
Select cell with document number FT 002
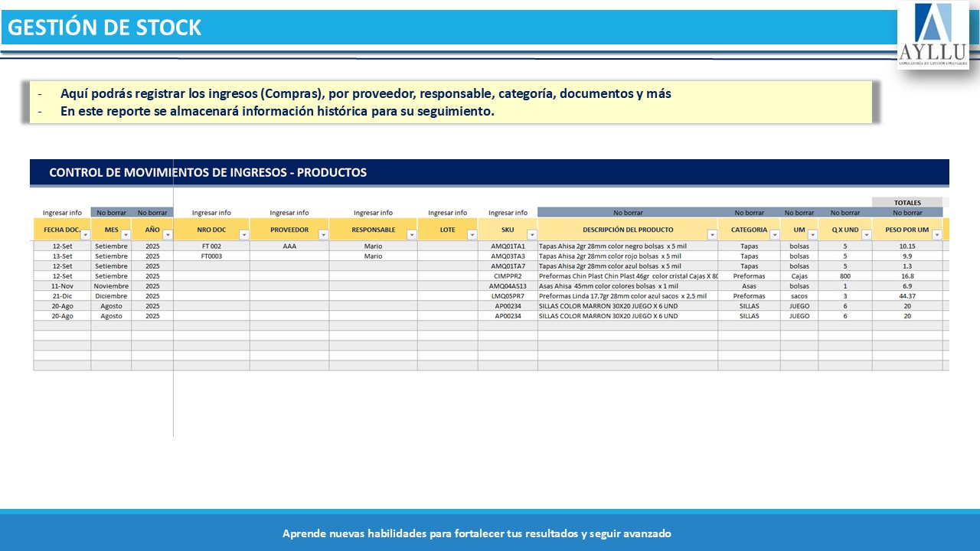point(211,246)
